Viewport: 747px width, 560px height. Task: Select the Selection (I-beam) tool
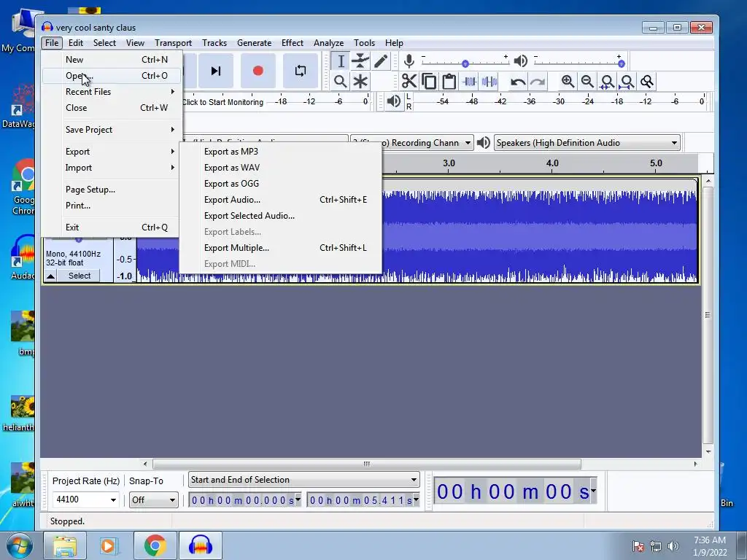(x=341, y=61)
